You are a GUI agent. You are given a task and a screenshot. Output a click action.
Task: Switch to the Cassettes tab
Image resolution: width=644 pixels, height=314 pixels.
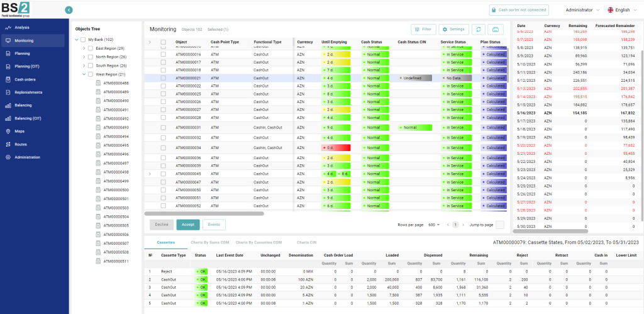(x=166, y=242)
